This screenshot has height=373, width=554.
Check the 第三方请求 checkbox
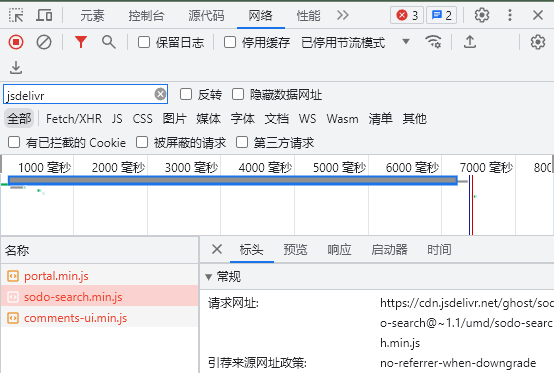pos(242,142)
